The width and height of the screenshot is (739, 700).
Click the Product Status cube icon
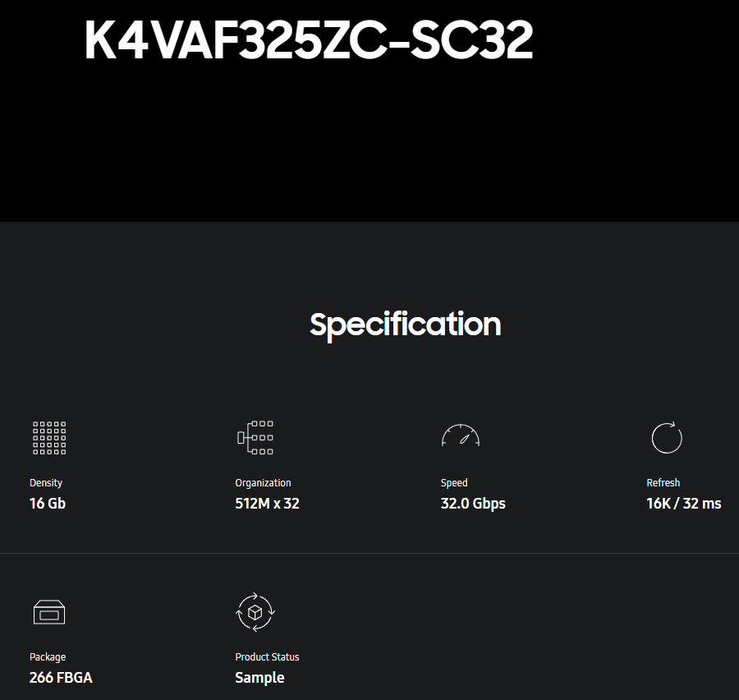(x=255, y=612)
